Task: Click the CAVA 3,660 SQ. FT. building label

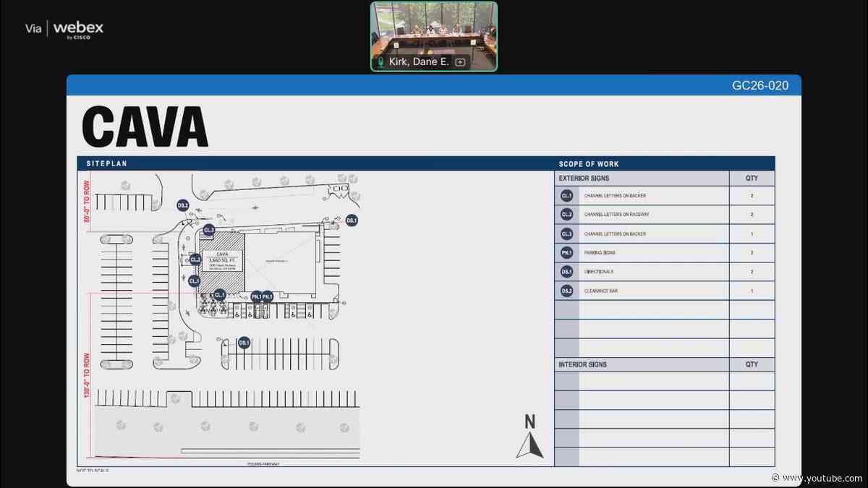Action: point(223,259)
